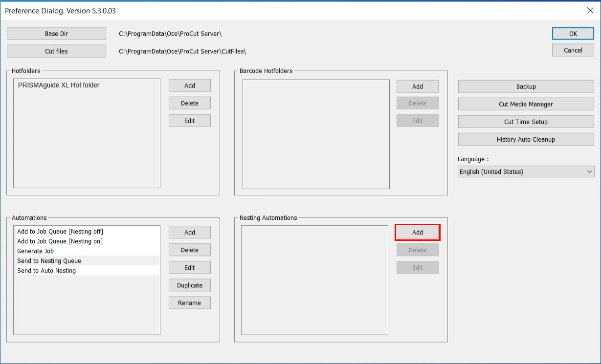
Task: Rename the selected automation
Action: [x=190, y=303]
